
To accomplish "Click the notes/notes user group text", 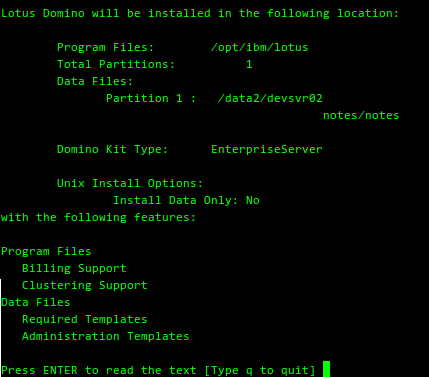I will [x=361, y=115].
